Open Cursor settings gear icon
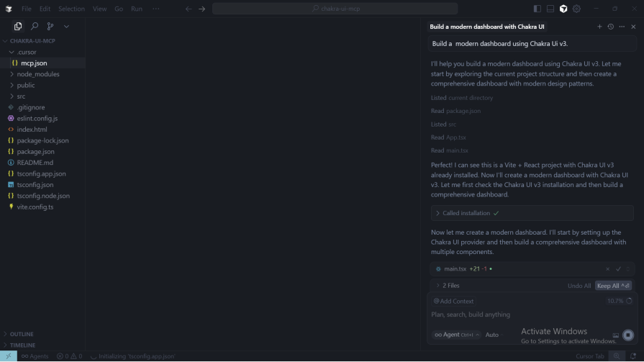The width and height of the screenshot is (644, 362). 576,9
